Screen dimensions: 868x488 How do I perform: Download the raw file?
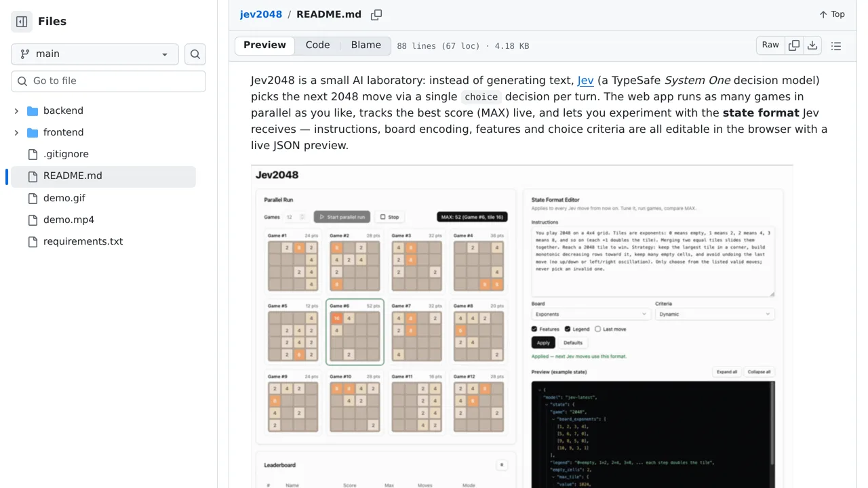(x=812, y=45)
